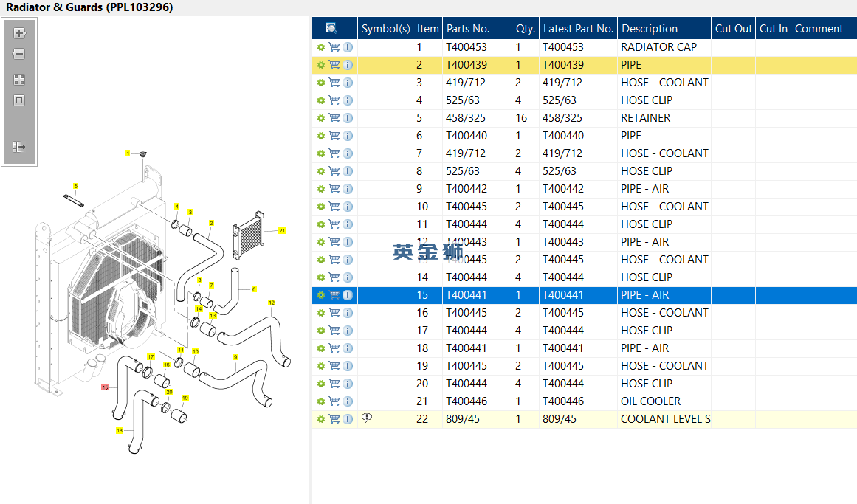Show info for item 4 HOSE CLIP
Image resolution: width=857 pixels, height=504 pixels.
(x=348, y=100)
